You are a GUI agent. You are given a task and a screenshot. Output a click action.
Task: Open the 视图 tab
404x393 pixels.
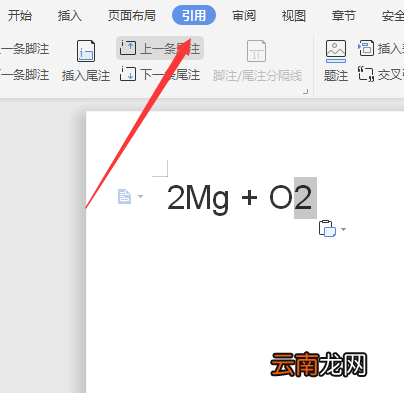click(294, 15)
